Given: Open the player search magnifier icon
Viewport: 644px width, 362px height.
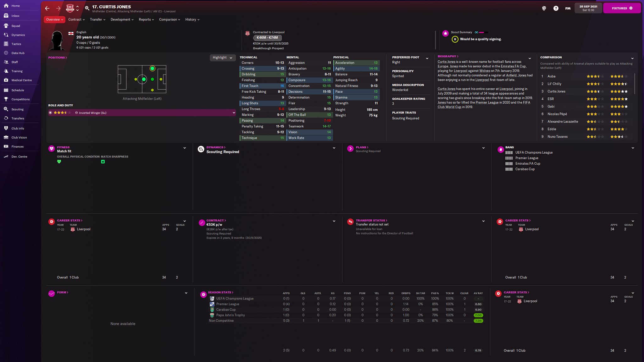Looking at the screenshot, I should (87, 8).
